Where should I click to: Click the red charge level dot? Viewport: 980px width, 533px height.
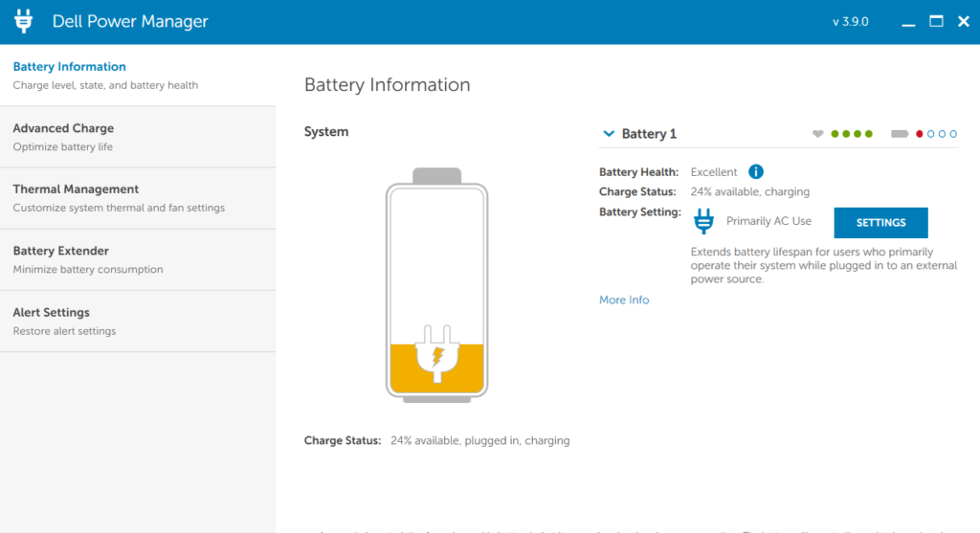pyautogui.click(x=920, y=134)
